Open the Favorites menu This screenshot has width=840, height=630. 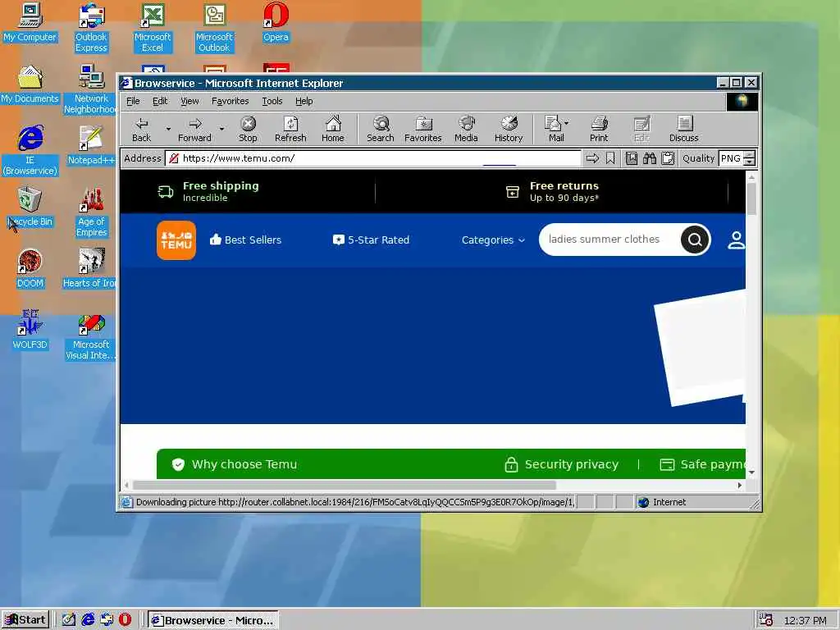[230, 101]
